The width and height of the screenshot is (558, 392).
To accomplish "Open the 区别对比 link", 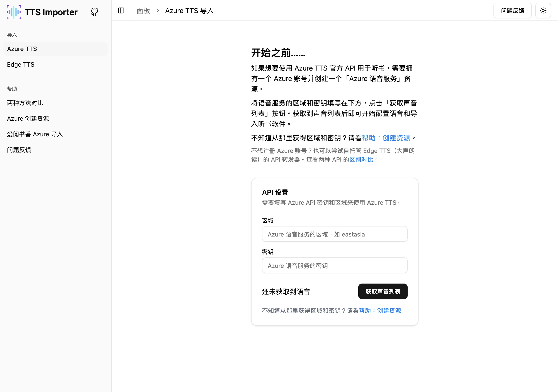I will [x=361, y=160].
